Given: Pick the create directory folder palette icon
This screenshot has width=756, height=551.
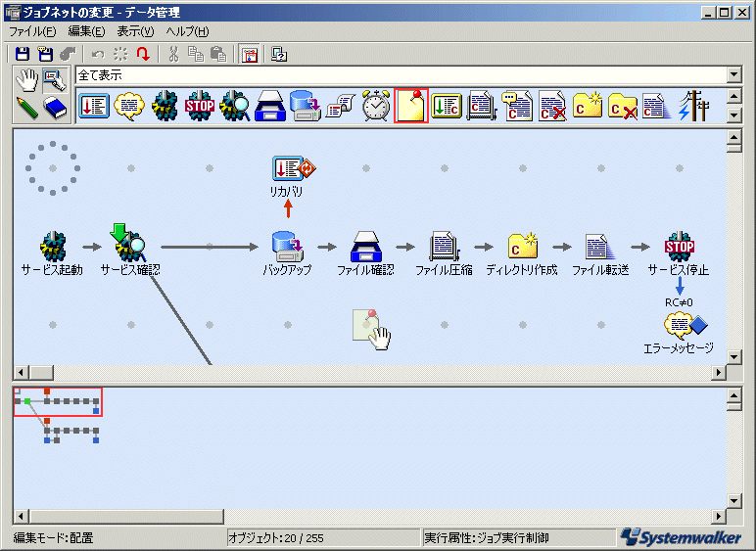Looking at the screenshot, I should [x=587, y=106].
